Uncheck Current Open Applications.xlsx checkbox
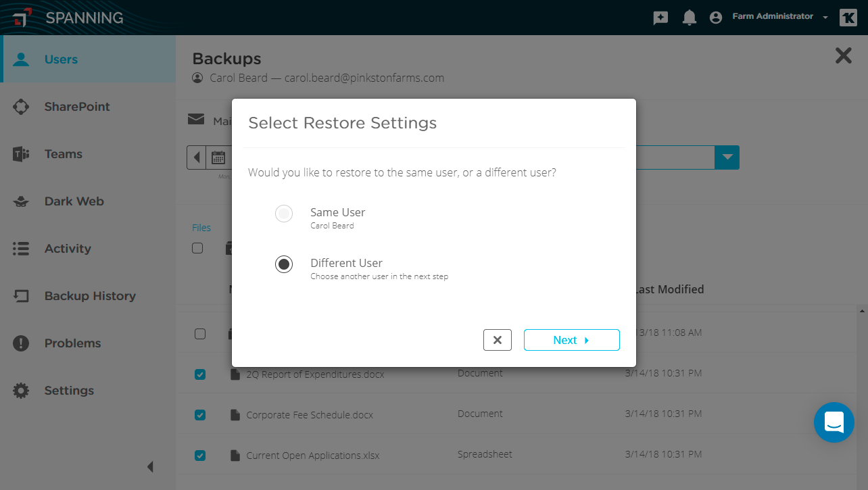868x490 pixels. pyautogui.click(x=200, y=456)
